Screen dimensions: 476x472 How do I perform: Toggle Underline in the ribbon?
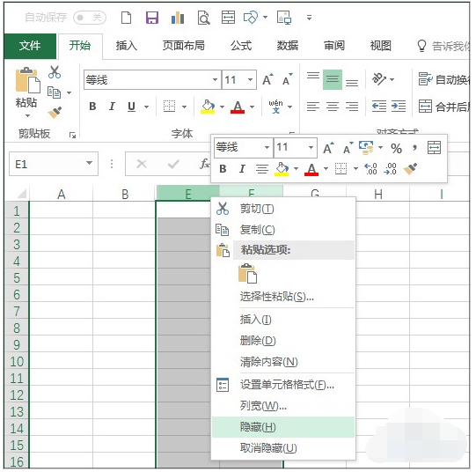[x=131, y=107]
